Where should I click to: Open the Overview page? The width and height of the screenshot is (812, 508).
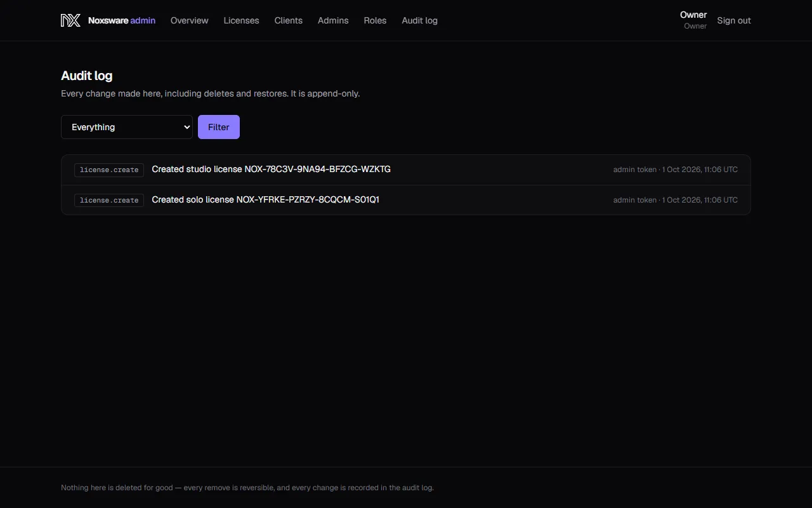coord(189,20)
